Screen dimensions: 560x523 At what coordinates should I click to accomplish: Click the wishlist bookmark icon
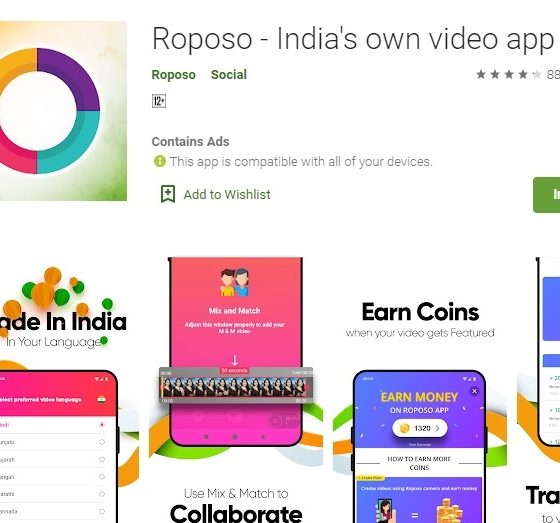[x=168, y=194]
